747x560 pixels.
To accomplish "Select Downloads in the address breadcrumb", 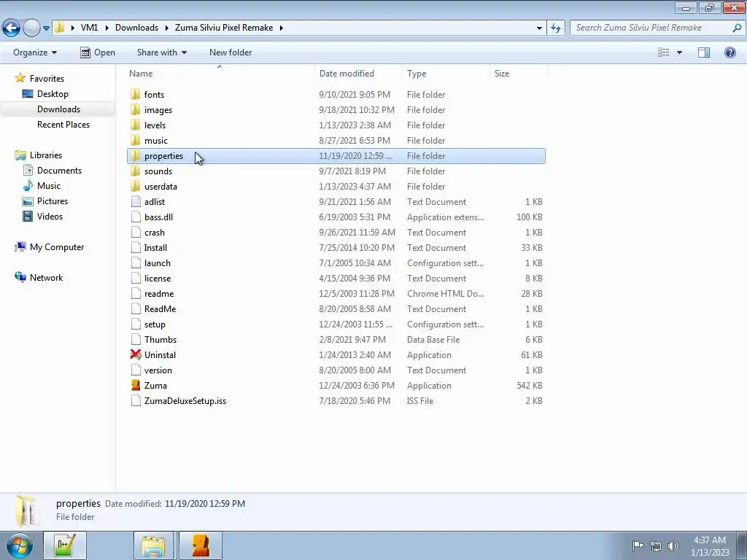I will click(136, 28).
